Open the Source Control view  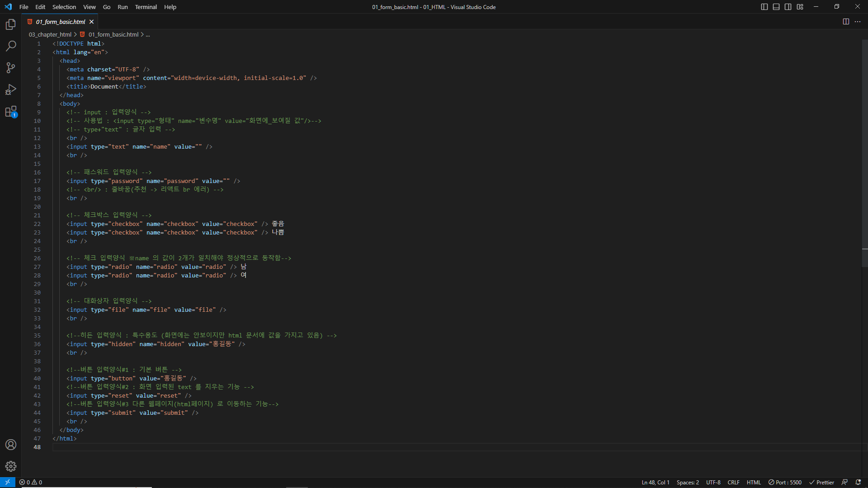point(11,68)
